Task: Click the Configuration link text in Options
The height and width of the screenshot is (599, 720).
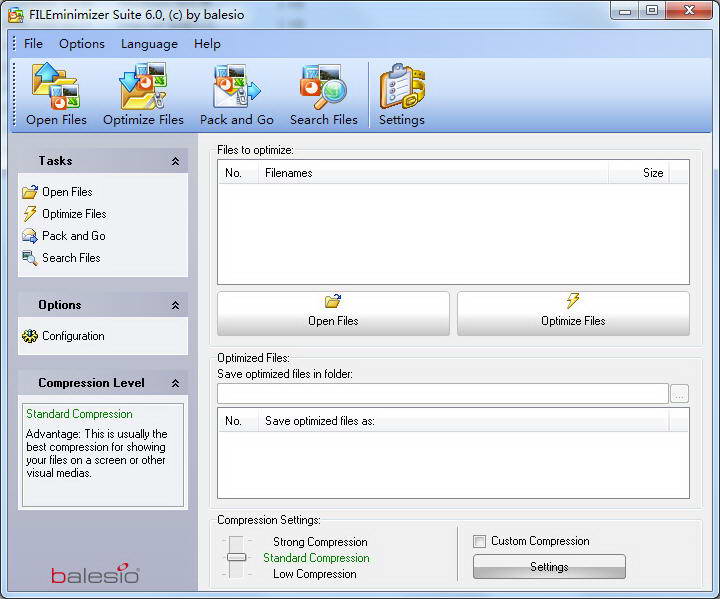Action: (73, 336)
